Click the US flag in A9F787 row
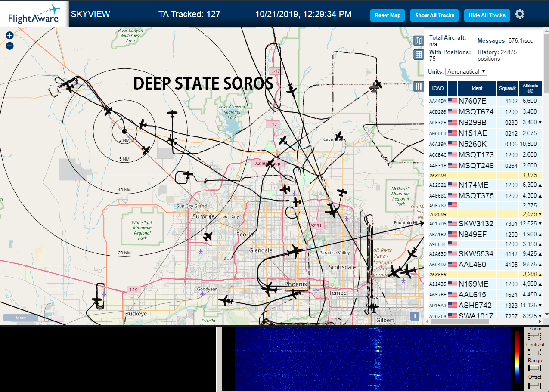The height and width of the screenshot is (392, 549). [453, 205]
